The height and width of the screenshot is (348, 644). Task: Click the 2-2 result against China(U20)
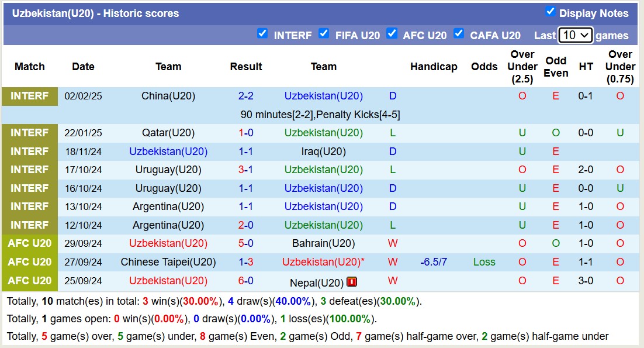pos(245,96)
